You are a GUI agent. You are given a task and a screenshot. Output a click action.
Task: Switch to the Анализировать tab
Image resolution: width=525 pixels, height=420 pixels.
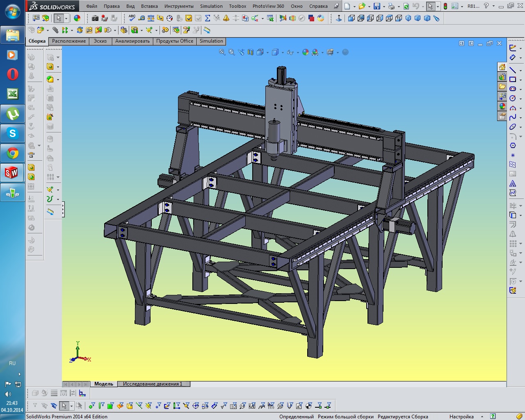point(132,41)
